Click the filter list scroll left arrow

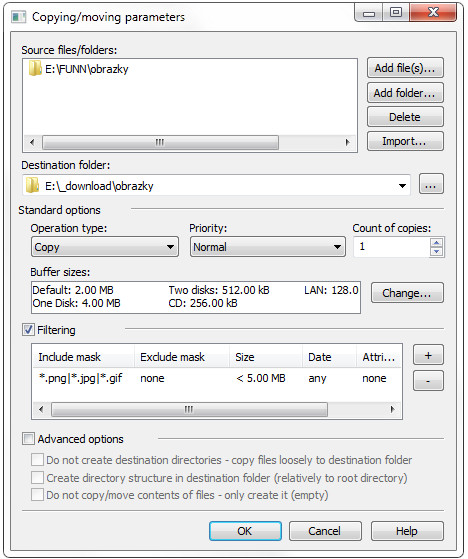coord(41,409)
